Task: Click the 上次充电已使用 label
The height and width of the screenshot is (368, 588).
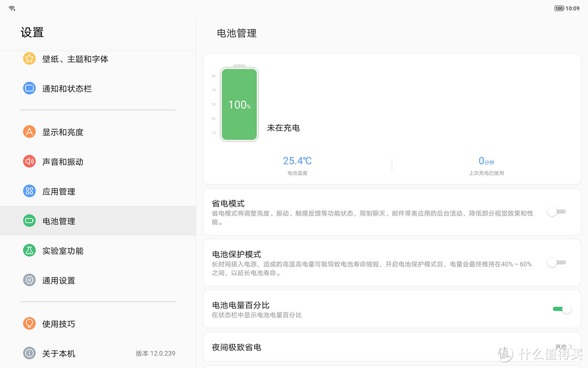Action: click(486, 173)
